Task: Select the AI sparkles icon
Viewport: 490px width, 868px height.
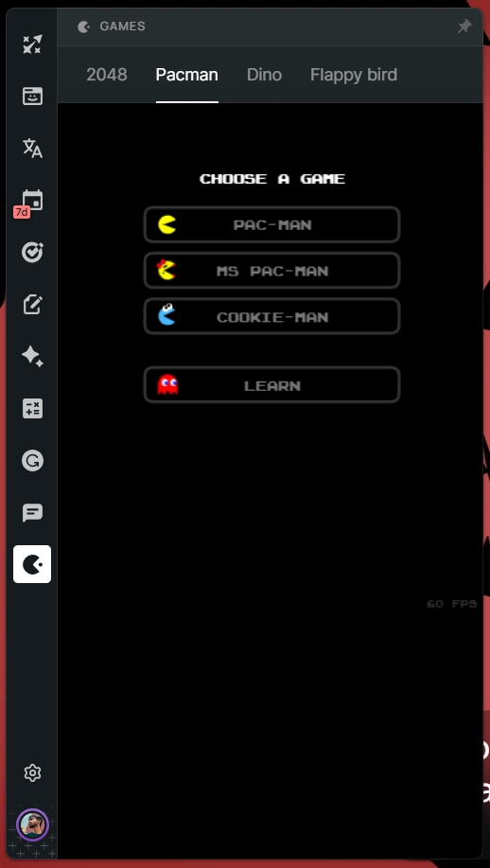Action: point(32,357)
